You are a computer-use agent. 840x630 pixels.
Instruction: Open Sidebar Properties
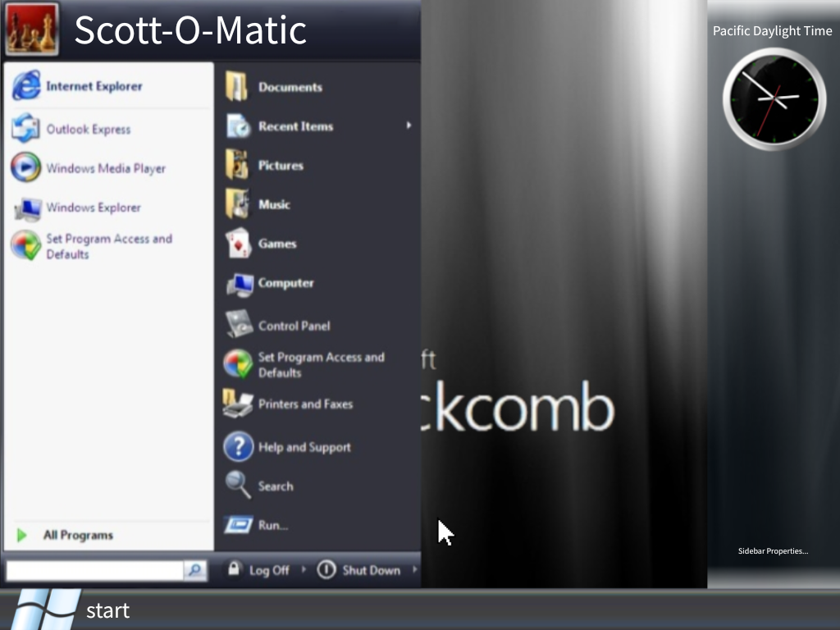pos(772,551)
